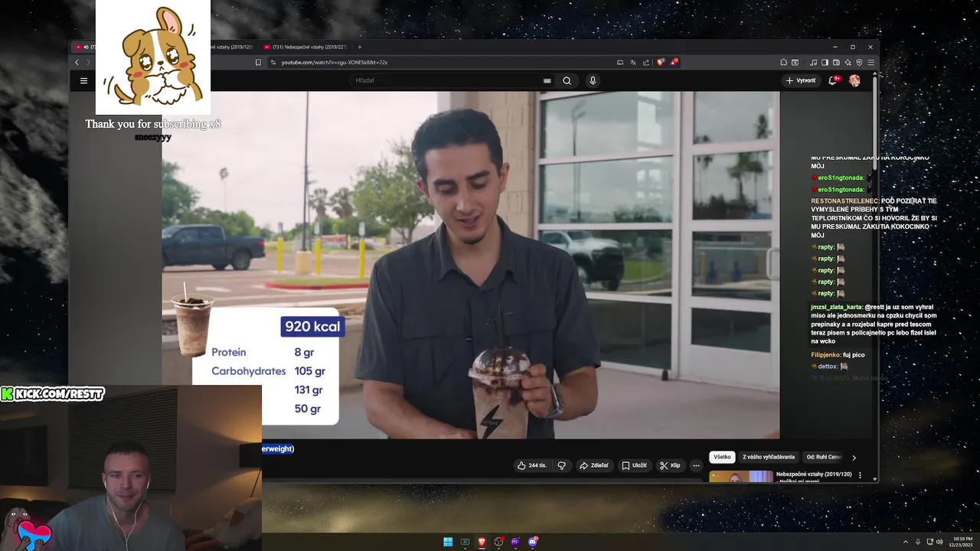The height and width of the screenshot is (551, 980).
Task: Click the Brave VPN shield icon in toolbar
Action: coord(859,62)
